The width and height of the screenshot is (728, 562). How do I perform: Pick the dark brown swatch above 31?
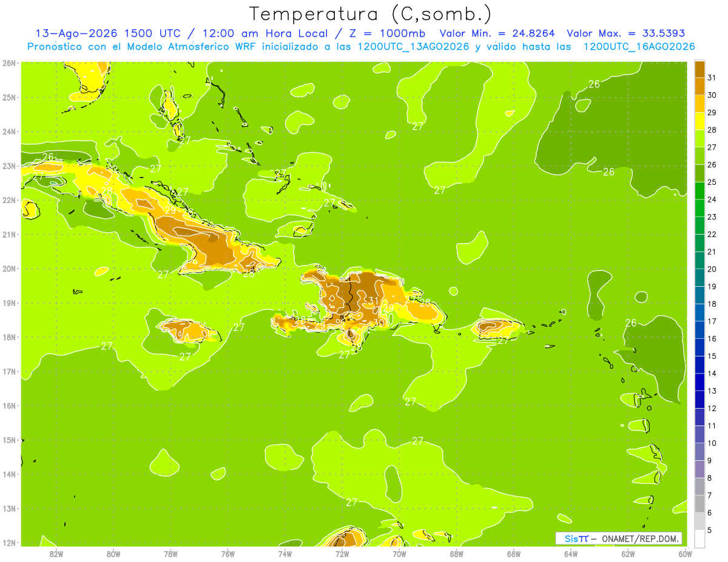pos(699,69)
